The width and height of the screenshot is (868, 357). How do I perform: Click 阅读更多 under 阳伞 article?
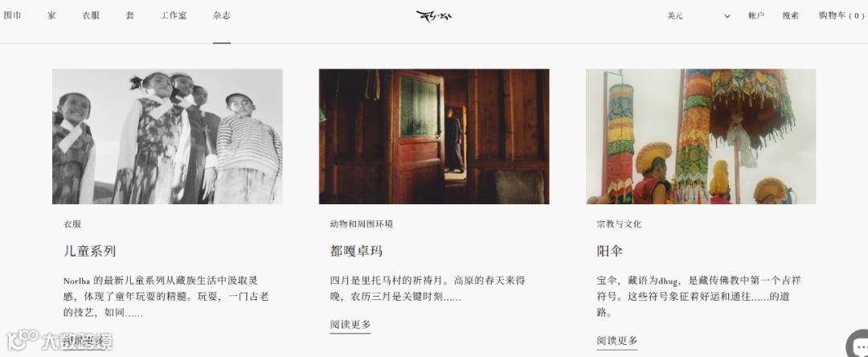617,341
